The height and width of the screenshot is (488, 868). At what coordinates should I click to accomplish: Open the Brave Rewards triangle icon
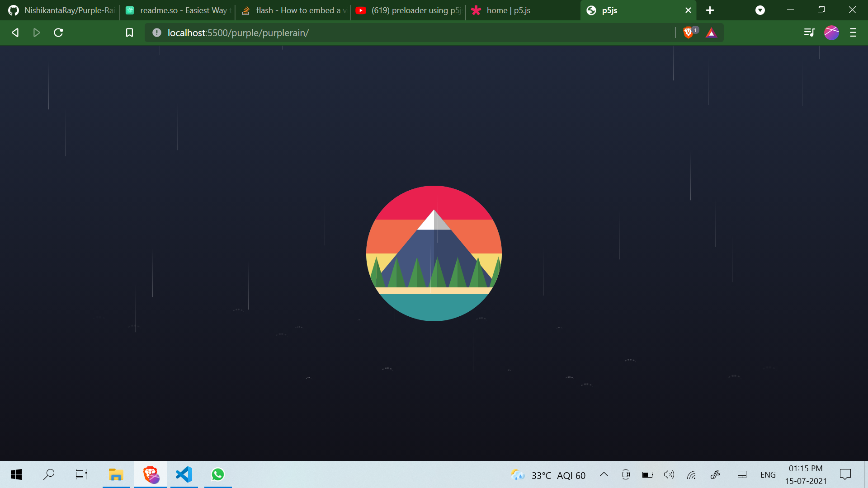(711, 33)
